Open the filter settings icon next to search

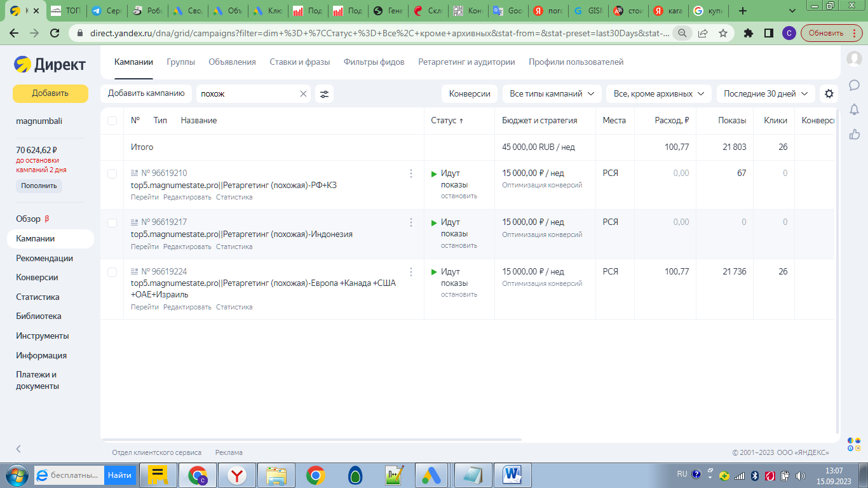point(324,93)
